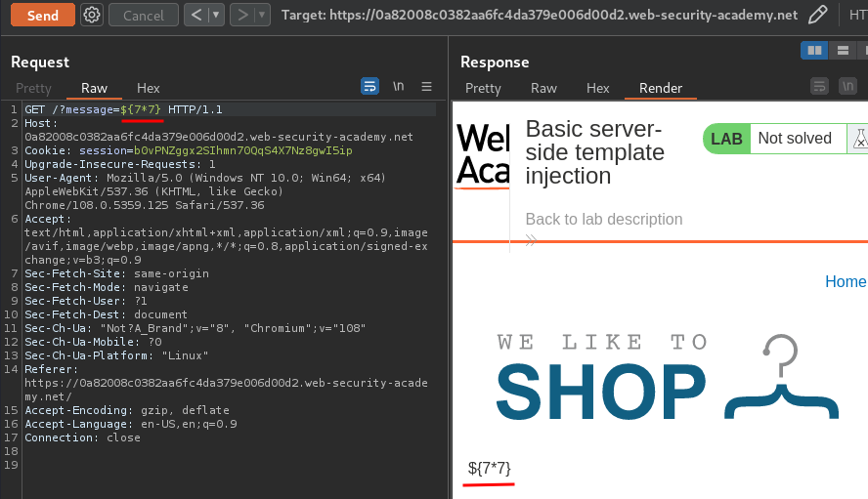Screen dimensions: 868x499
Task: Click the Web Security Academy logo
Action: coord(482,154)
